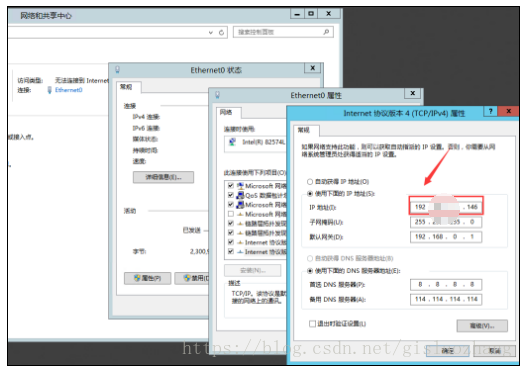Viewport: 524px width, 368px height.
Task: Click the Ethernet0 状态 title bar icon
Action: [117, 70]
